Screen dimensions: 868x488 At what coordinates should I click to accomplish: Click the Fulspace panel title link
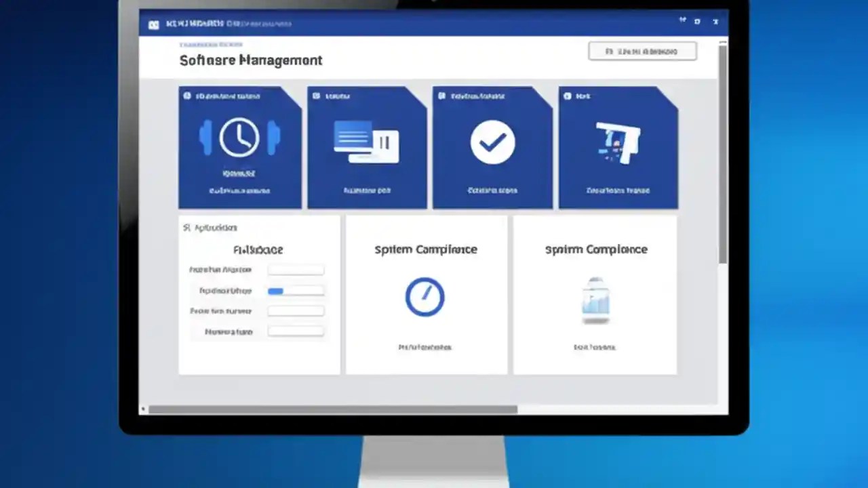pyautogui.click(x=258, y=249)
